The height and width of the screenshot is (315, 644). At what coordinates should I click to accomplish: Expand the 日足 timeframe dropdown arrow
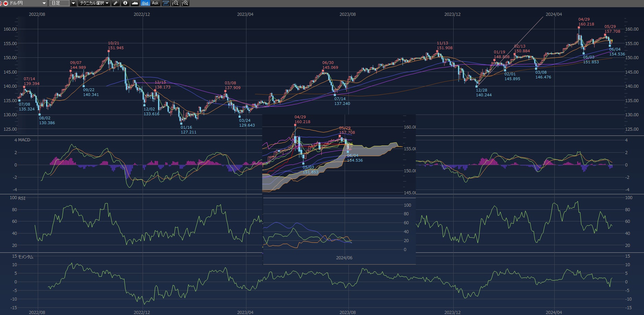pos(73,3)
